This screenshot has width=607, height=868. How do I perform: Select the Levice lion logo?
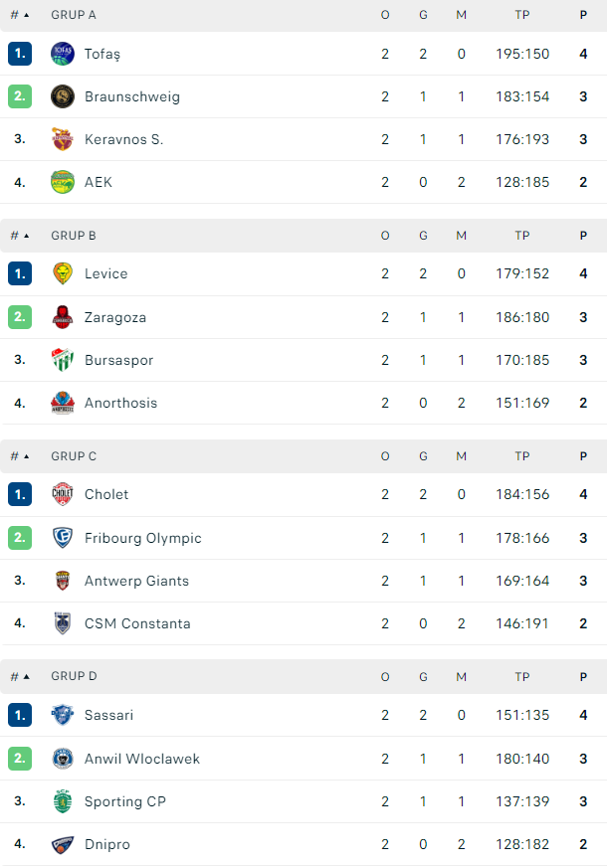63,273
